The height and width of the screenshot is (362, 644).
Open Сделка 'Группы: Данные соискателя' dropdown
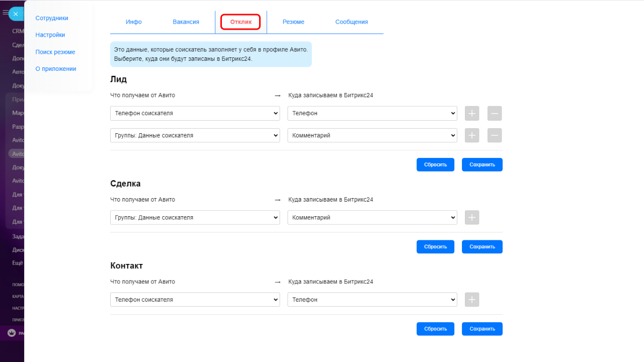pos(195,218)
